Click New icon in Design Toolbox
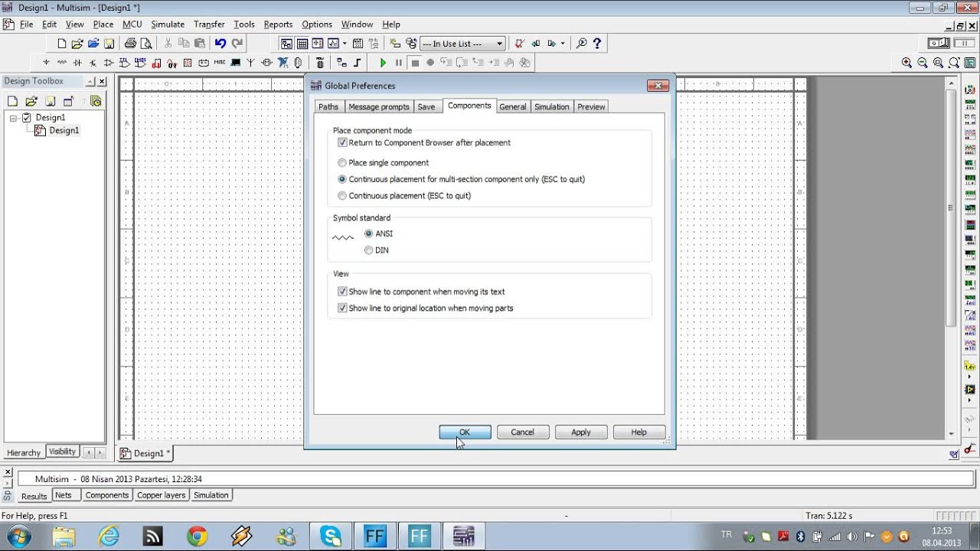 (12, 101)
